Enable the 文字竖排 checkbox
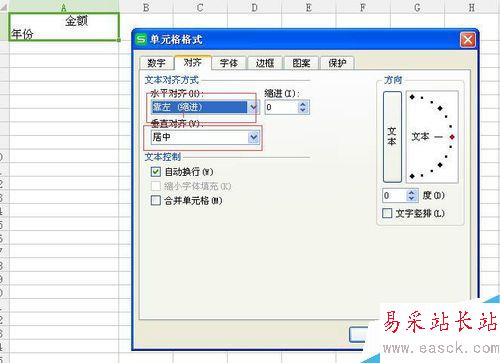The width and height of the screenshot is (500, 363). click(x=387, y=213)
